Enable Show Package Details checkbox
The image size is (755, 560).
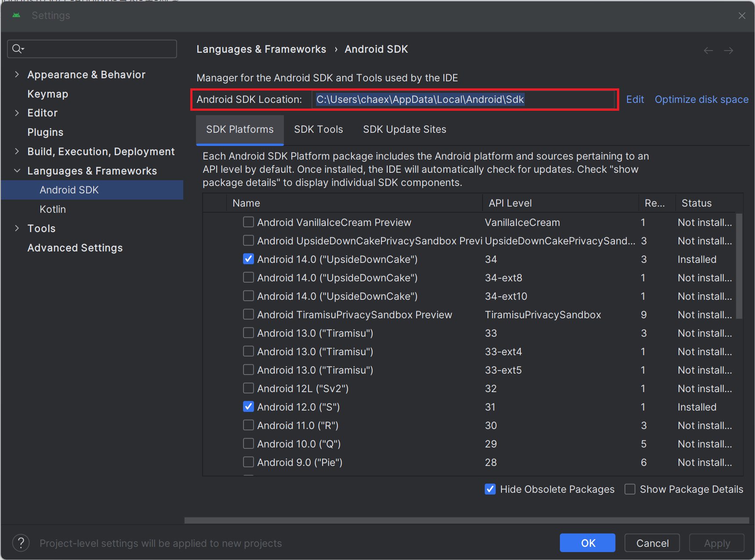pyautogui.click(x=630, y=489)
